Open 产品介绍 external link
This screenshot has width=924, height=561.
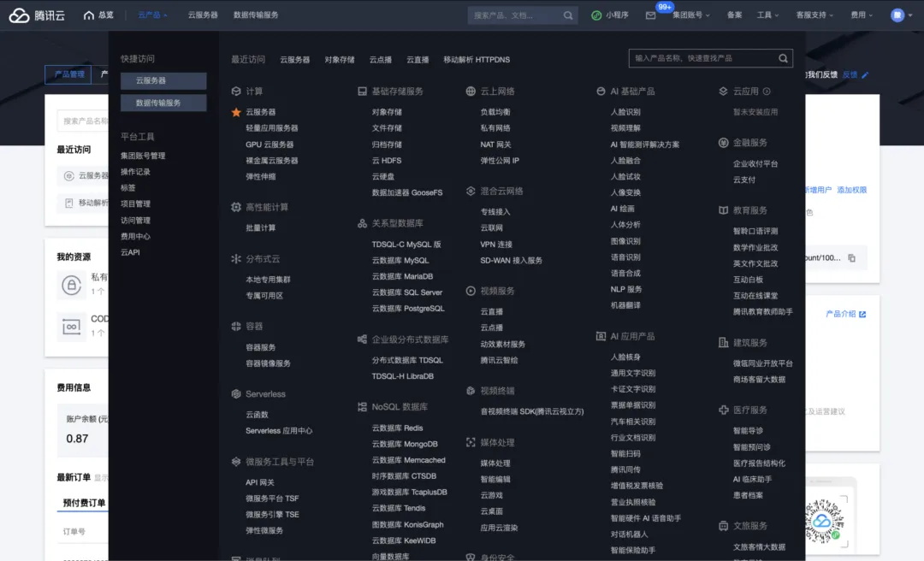(x=845, y=314)
